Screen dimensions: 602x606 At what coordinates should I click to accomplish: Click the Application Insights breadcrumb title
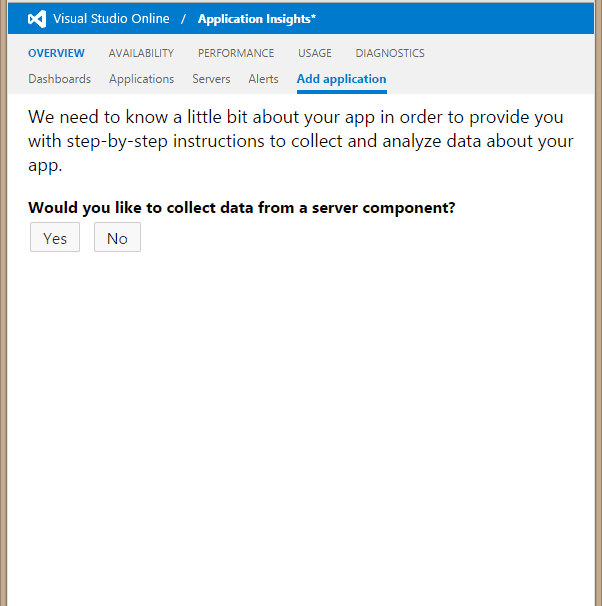pyautogui.click(x=257, y=19)
